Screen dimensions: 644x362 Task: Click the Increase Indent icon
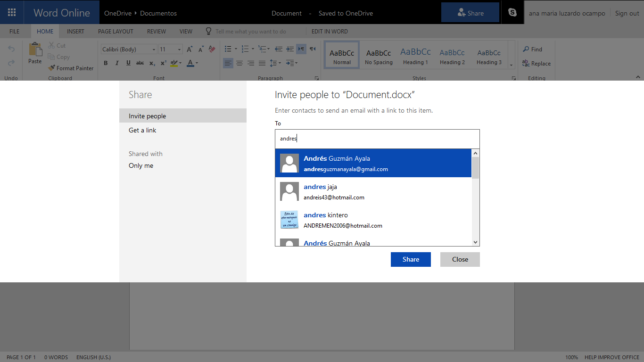(x=289, y=49)
